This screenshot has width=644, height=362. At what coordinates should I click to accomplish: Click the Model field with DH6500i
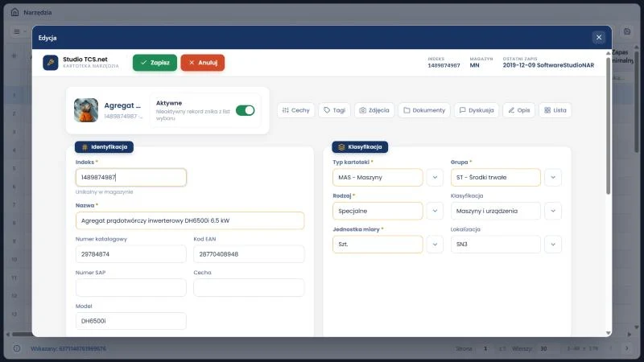[131, 321]
